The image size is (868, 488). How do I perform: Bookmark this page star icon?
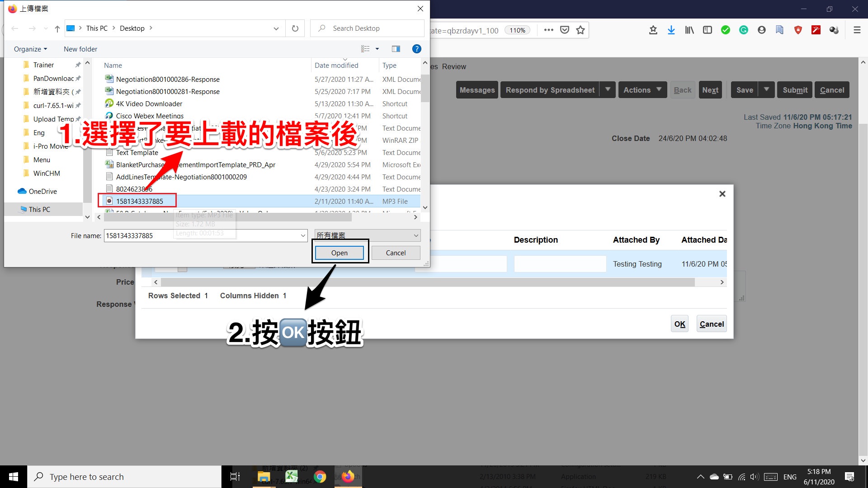[x=580, y=30]
